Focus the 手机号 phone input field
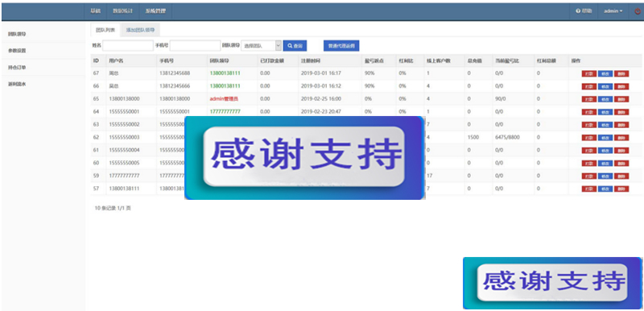644x311 pixels. 195,46
